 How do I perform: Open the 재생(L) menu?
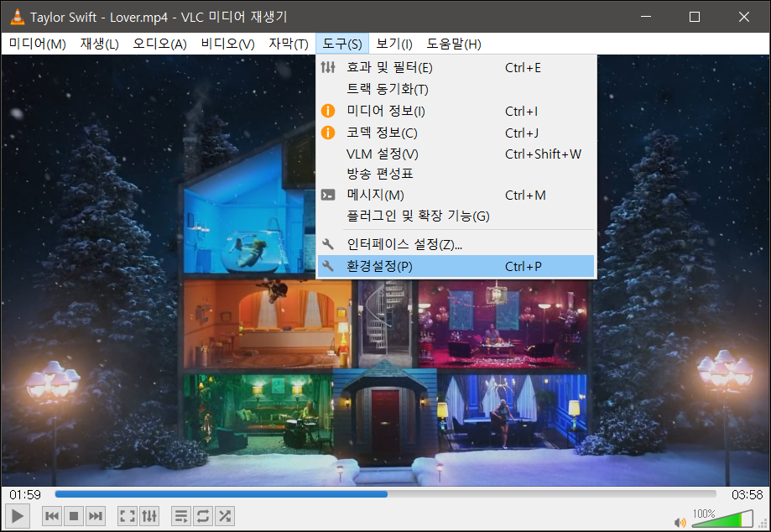point(99,44)
